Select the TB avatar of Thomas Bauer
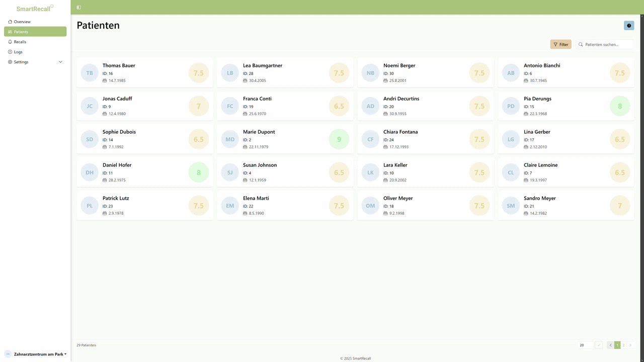Viewport: 644px width, 362px height. point(90,73)
